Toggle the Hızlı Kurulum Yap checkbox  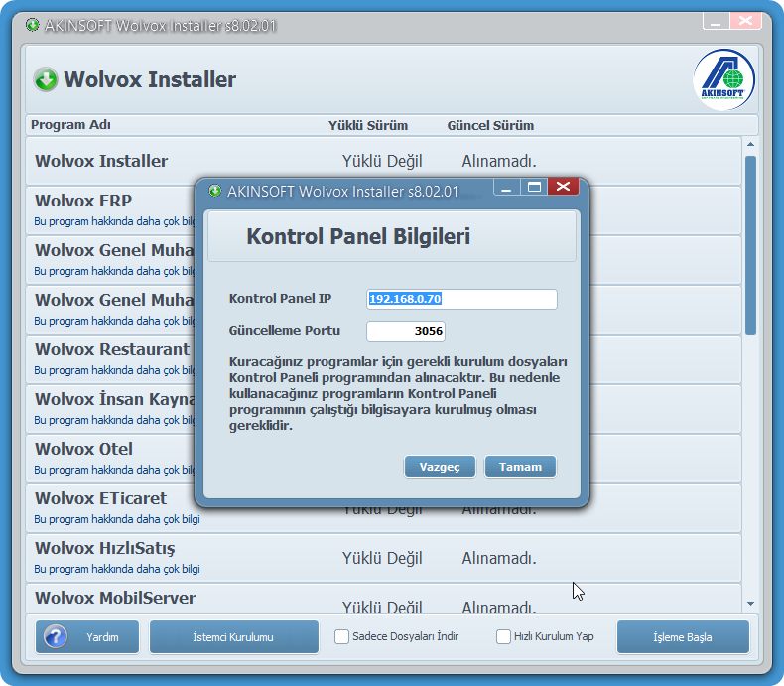click(x=503, y=637)
